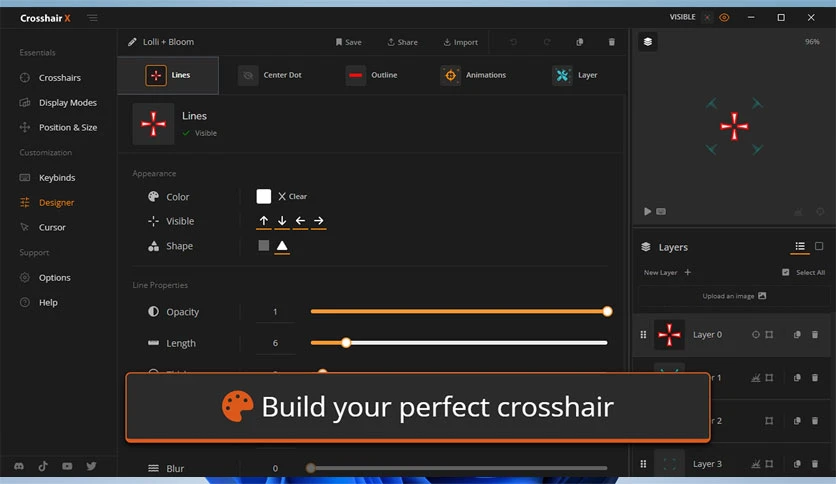Image resolution: width=836 pixels, height=484 pixels.
Task: Select the Layer 0 thumbnail
Action: 669,335
